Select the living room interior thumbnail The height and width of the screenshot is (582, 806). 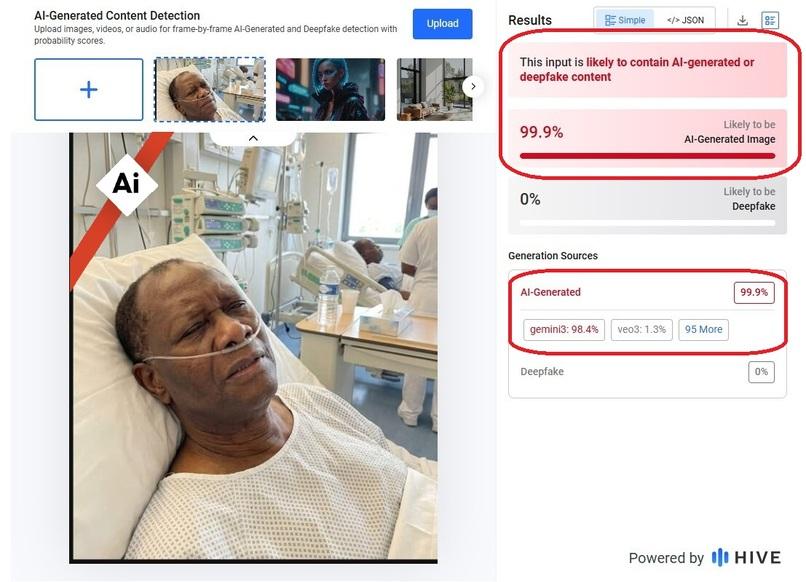tap(434, 89)
